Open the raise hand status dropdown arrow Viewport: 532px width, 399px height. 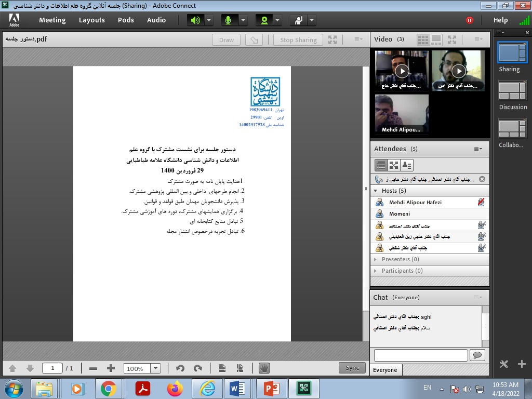312,20
